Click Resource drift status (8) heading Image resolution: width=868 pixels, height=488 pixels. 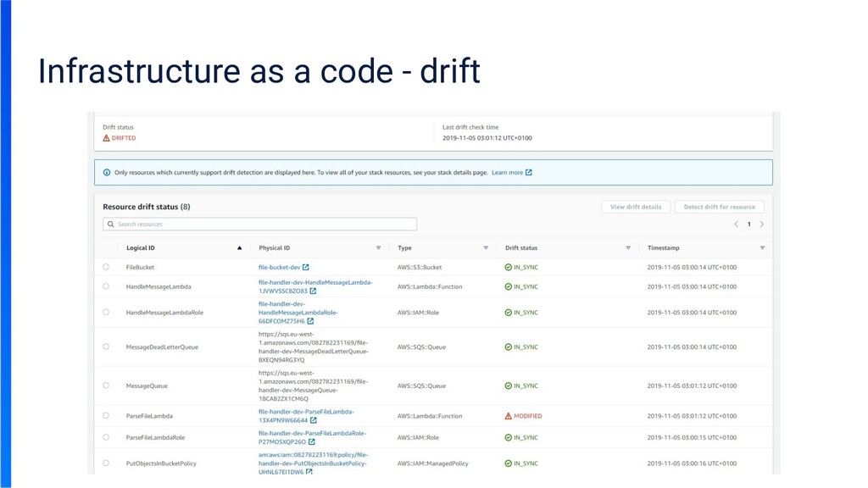[x=146, y=207]
